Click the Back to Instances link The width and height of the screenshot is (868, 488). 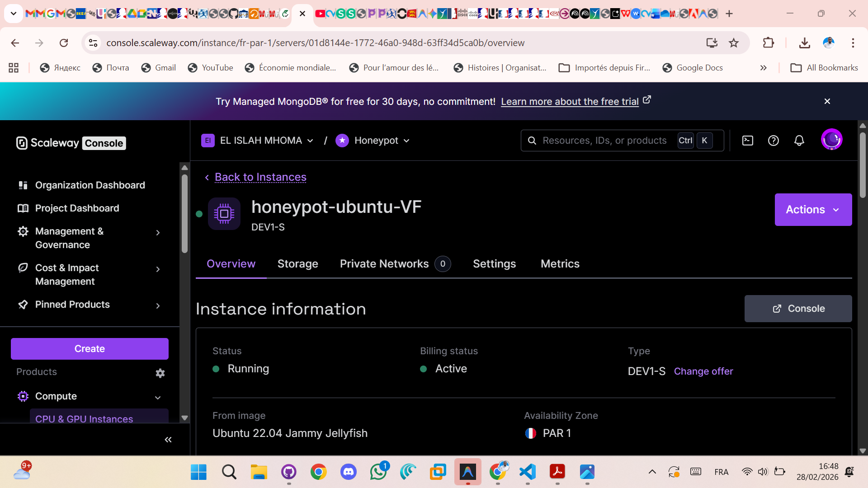click(x=260, y=177)
